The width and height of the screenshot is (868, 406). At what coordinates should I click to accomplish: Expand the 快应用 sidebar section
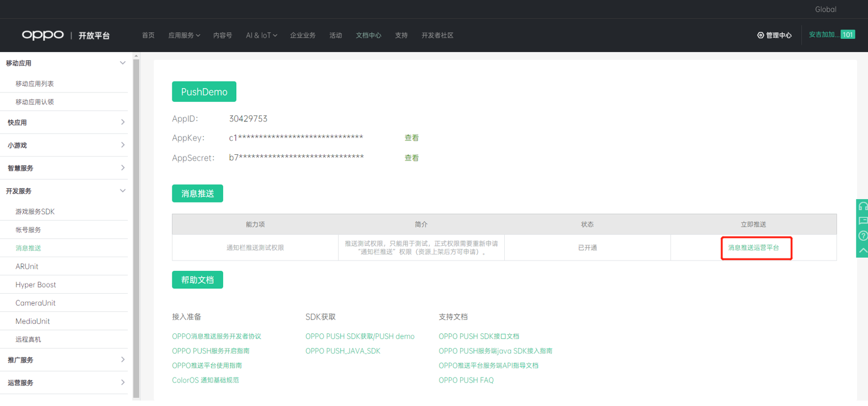tap(123, 123)
